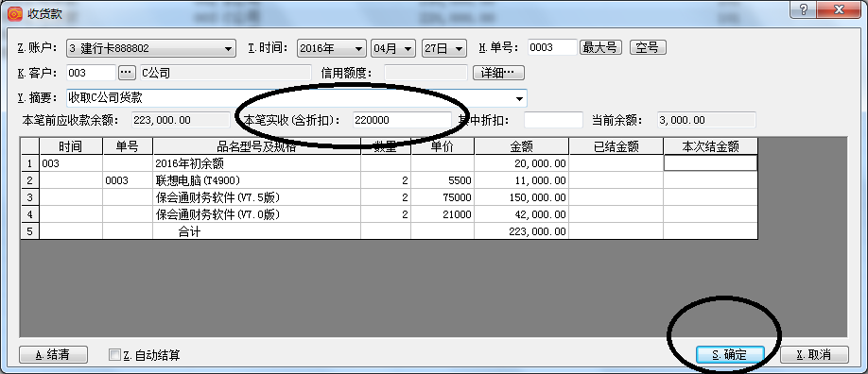The image size is (868, 374).
Task: Open customer lookup ellipsis button
Action: click(127, 73)
